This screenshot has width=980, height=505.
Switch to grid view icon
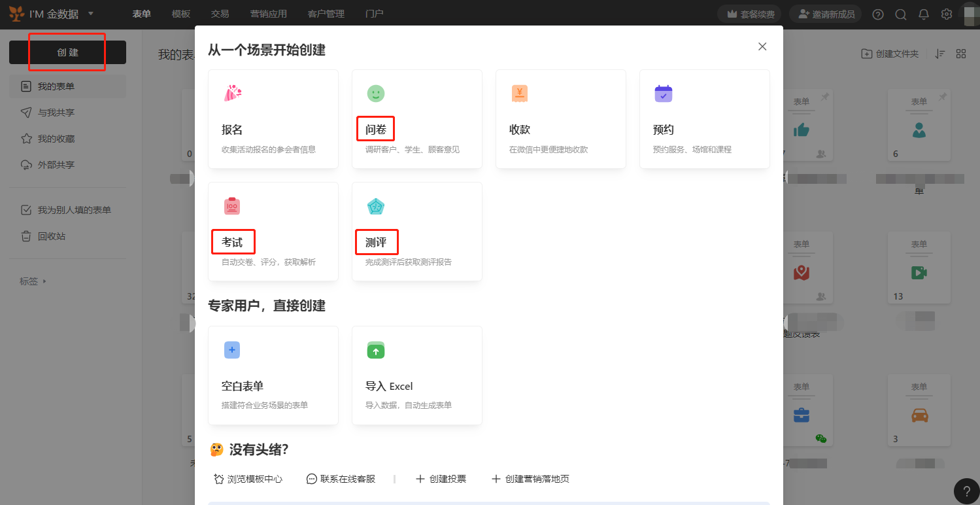[961, 54]
